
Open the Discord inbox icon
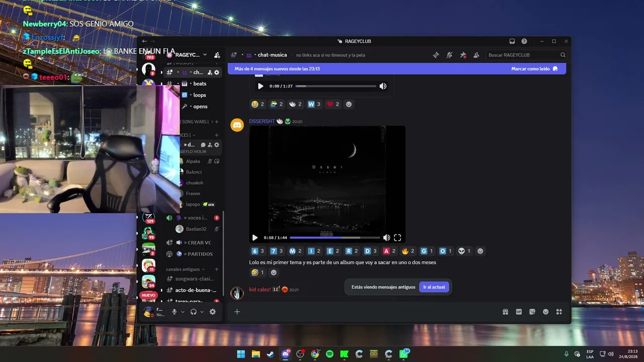point(512,41)
